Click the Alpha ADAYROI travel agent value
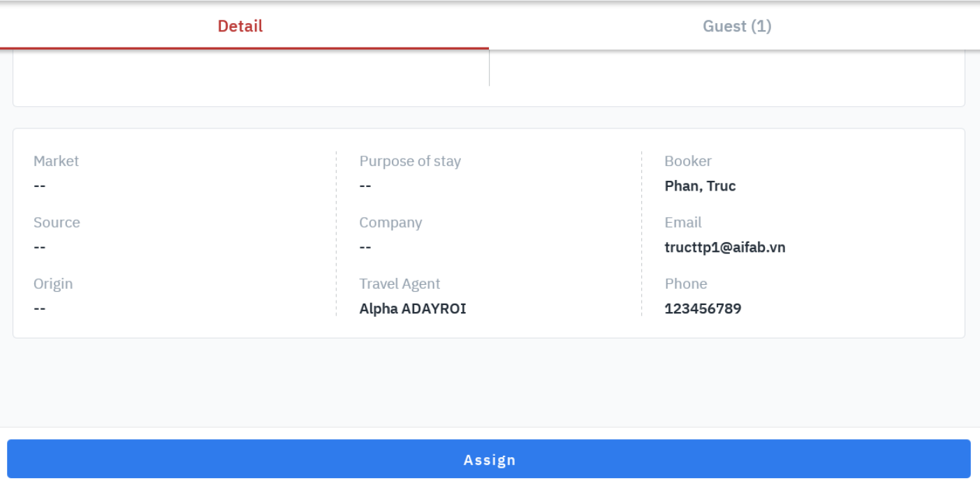Screen dimensions: 980x483 coord(412,309)
